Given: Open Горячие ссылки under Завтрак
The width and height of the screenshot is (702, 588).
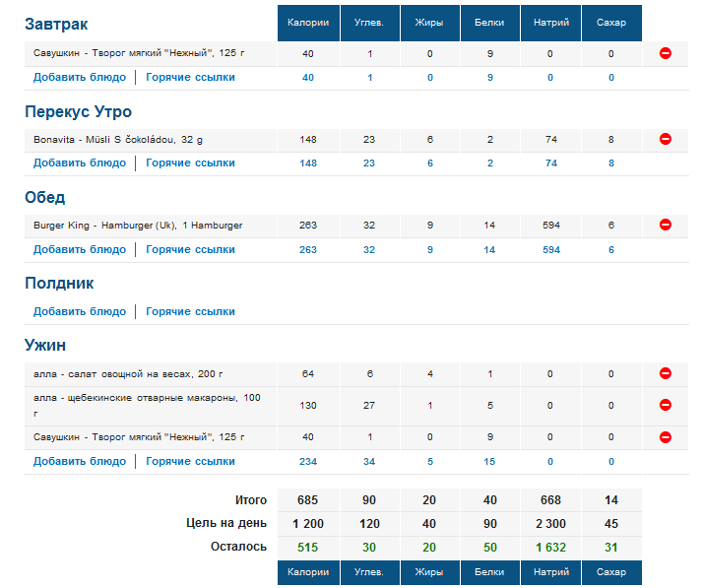Looking at the screenshot, I should tap(190, 77).
